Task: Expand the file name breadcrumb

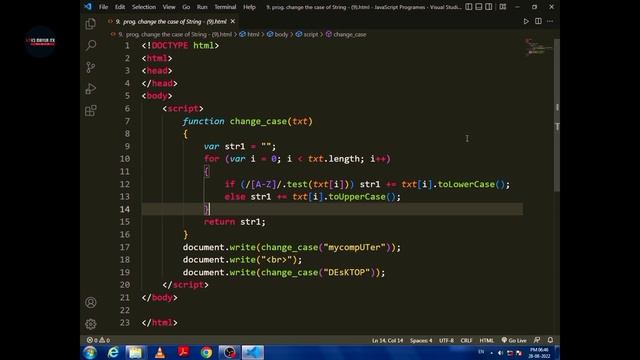Action: click(175, 34)
